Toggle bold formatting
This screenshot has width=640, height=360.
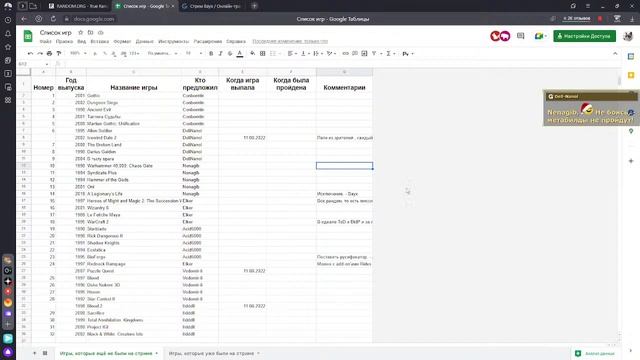click(x=211, y=53)
